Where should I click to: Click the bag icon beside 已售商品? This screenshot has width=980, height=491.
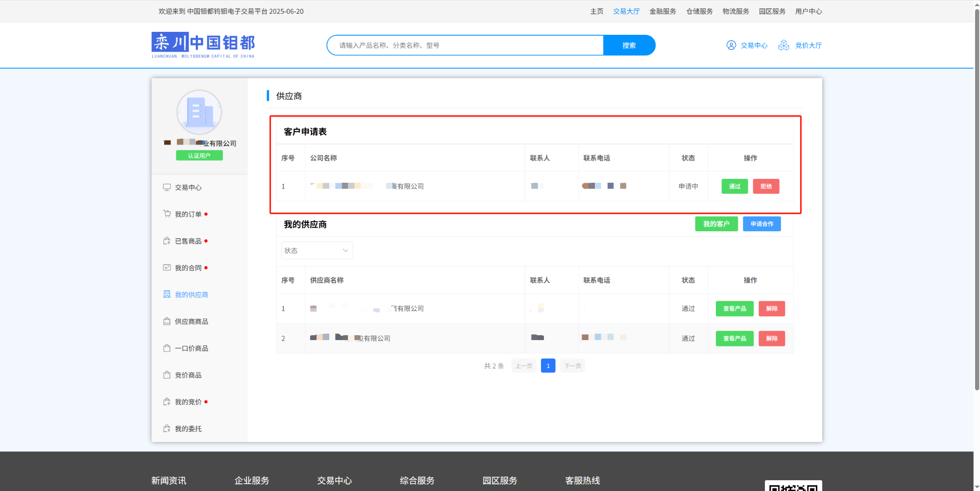(x=167, y=241)
